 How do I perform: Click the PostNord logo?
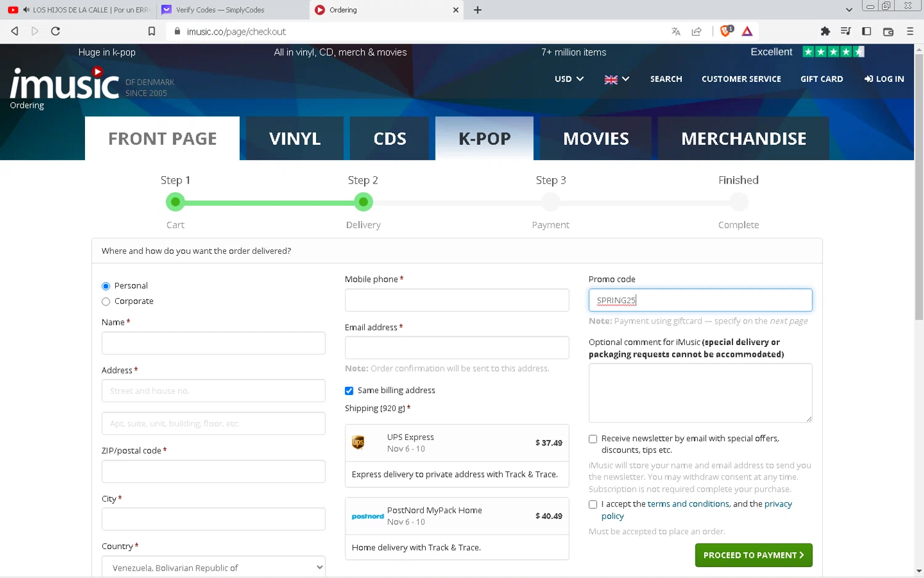(368, 516)
